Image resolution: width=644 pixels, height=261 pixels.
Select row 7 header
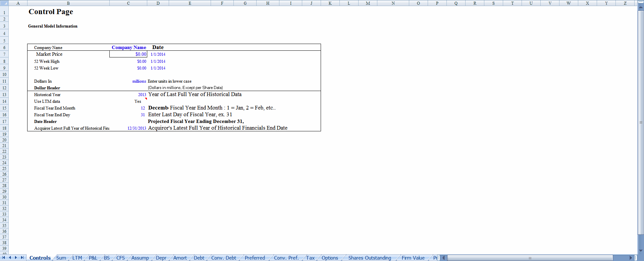click(4, 54)
